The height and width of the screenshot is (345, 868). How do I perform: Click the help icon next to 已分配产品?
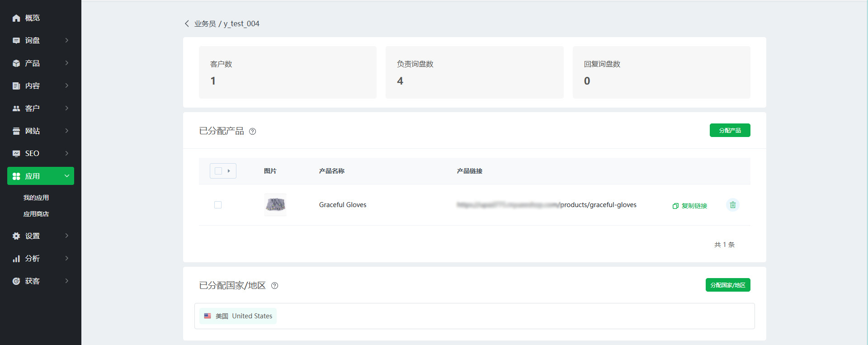[253, 132]
